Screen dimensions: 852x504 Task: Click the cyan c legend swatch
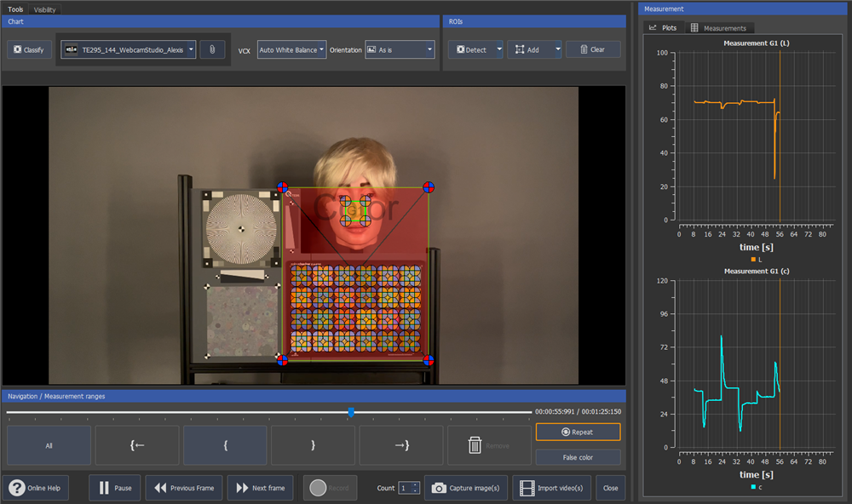753,487
